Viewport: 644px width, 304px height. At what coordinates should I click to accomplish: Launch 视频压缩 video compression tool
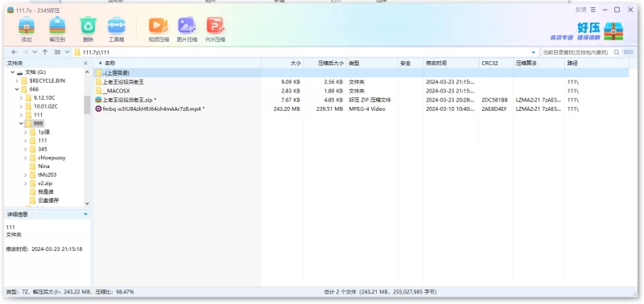click(x=158, y=26)
